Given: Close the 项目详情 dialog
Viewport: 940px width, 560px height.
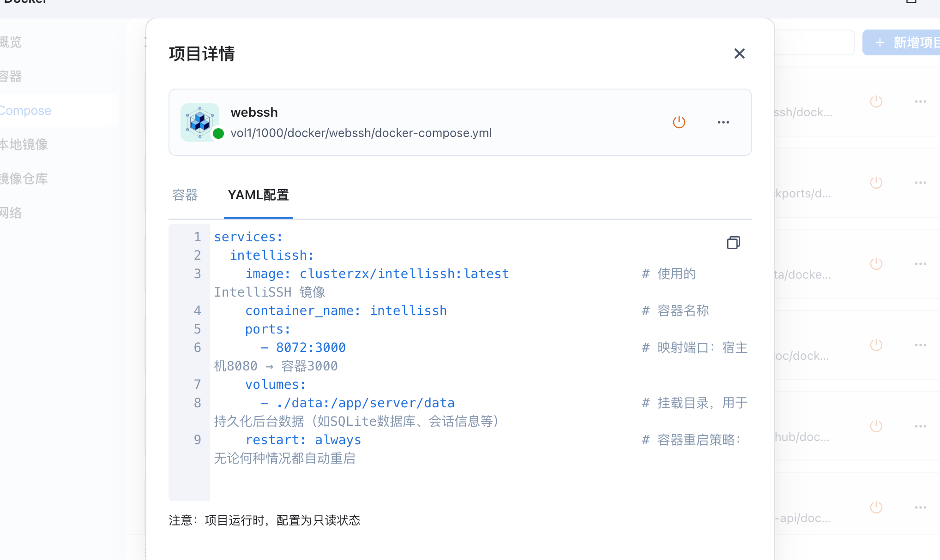Looking at the screenshot, I should click(x=739, y=54).
